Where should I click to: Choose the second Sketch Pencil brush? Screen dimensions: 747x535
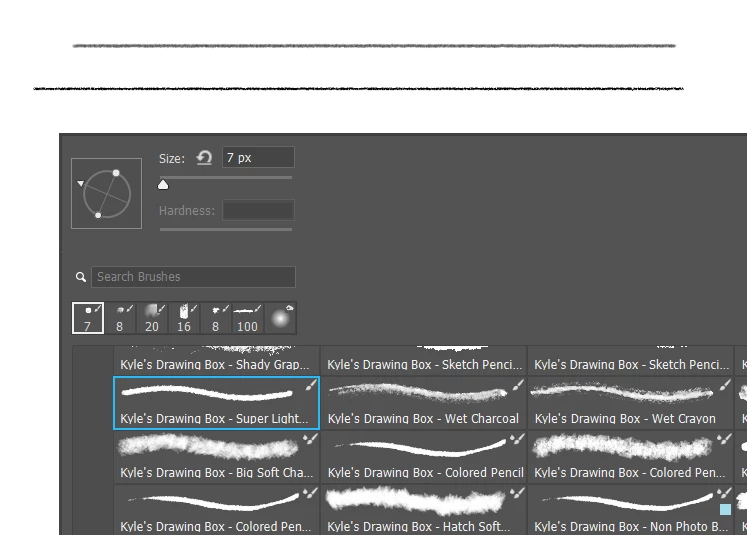coord(630,360)
